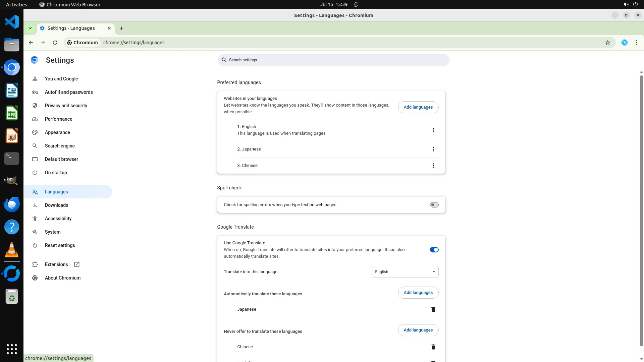Remove Chinese from never-translate list

(433, 347)
